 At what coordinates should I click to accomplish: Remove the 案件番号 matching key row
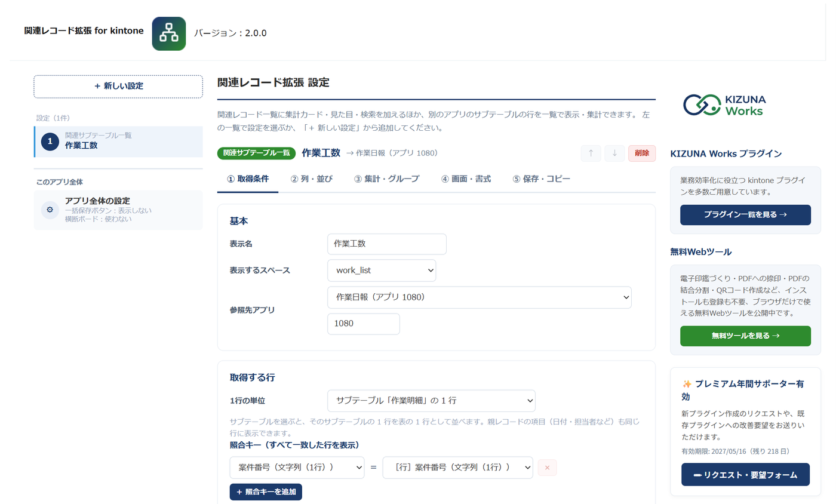click(x=547, y=468)
